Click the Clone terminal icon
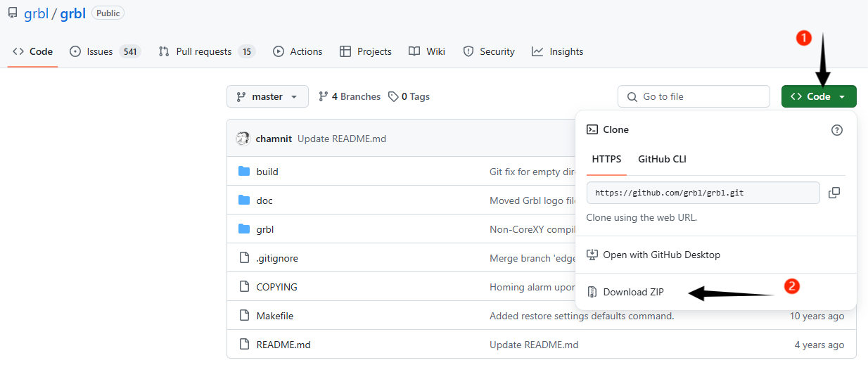This screenshot has height=365, width=868. pyautogui.click(x=592, y=129)
